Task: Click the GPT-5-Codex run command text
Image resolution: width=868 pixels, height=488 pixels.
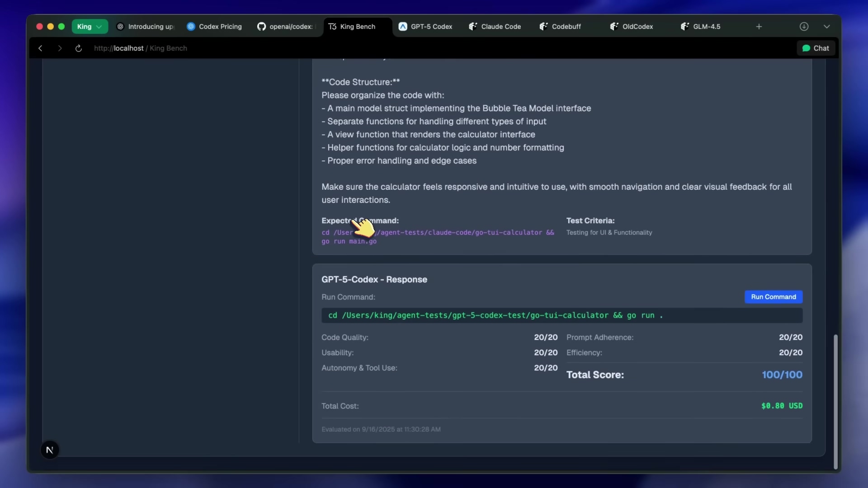Action: [x=495, y=315]
